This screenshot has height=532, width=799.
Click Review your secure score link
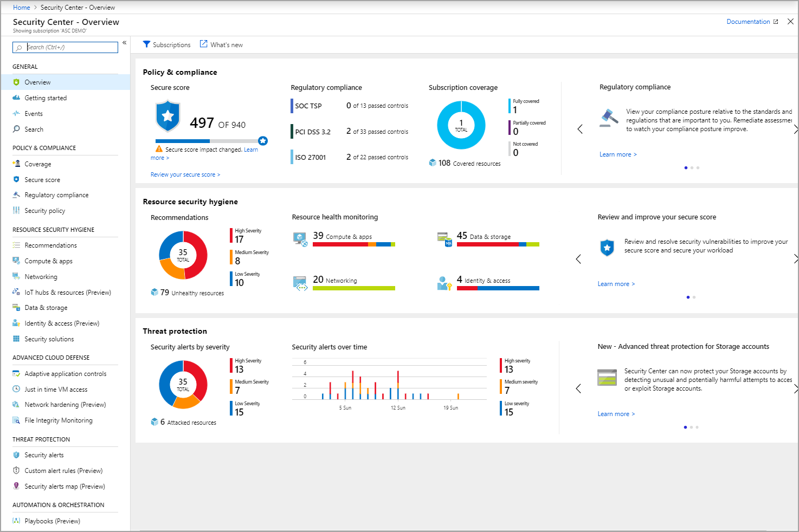(x=185, y=174)
